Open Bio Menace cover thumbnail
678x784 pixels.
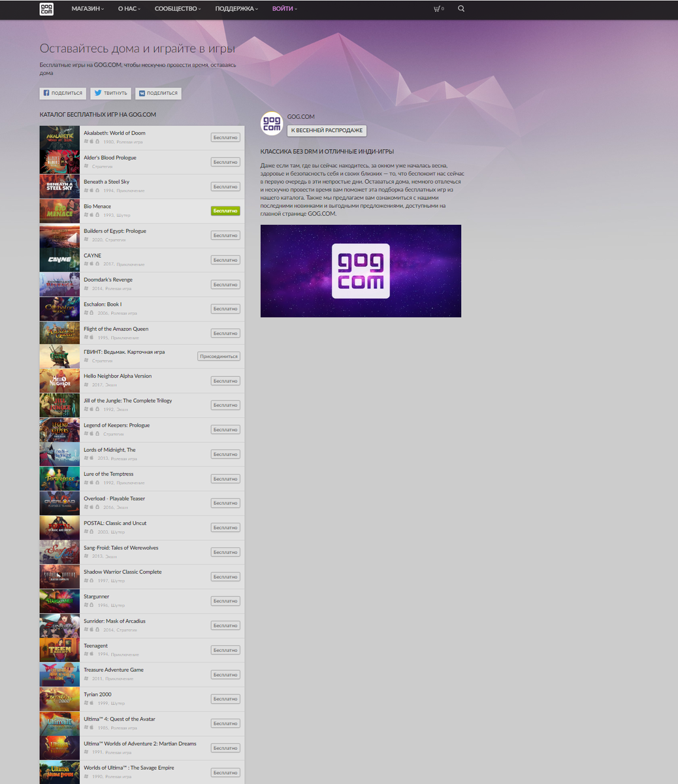[x=59, y=211]
